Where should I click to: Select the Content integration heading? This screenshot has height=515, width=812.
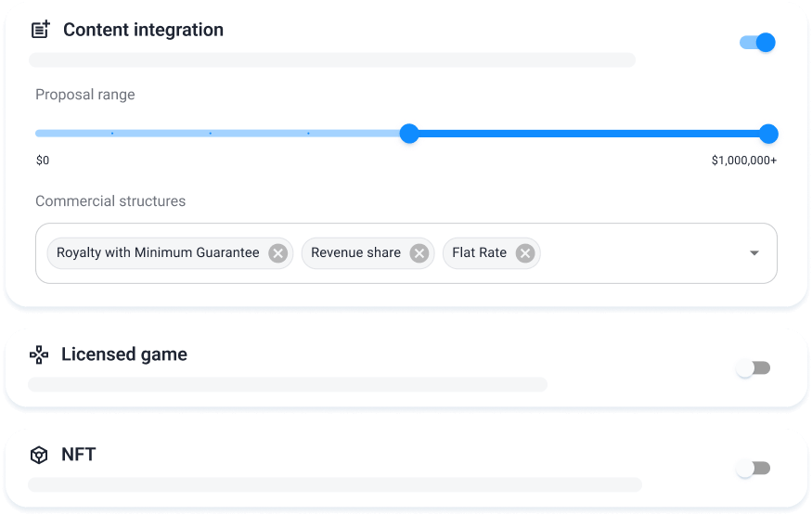tap(143, 30)
